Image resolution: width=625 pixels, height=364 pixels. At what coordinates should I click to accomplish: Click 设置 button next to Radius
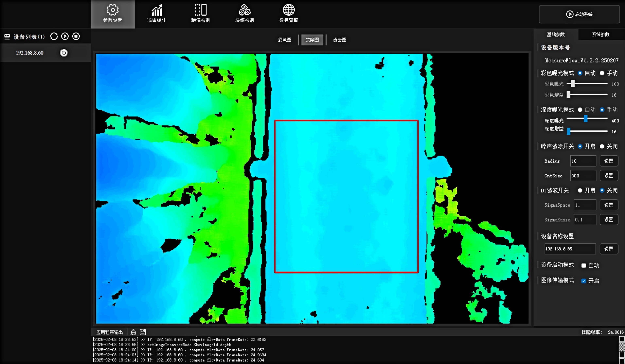click(609, 161)
